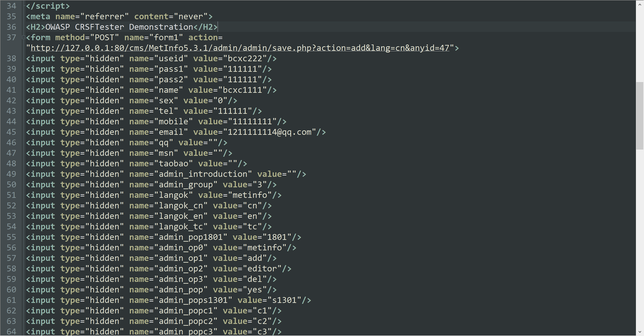Click the "OWASP CRSFTester Demonstration" heading text
Viewport: 644px width, 336px height.
point(119,27)
